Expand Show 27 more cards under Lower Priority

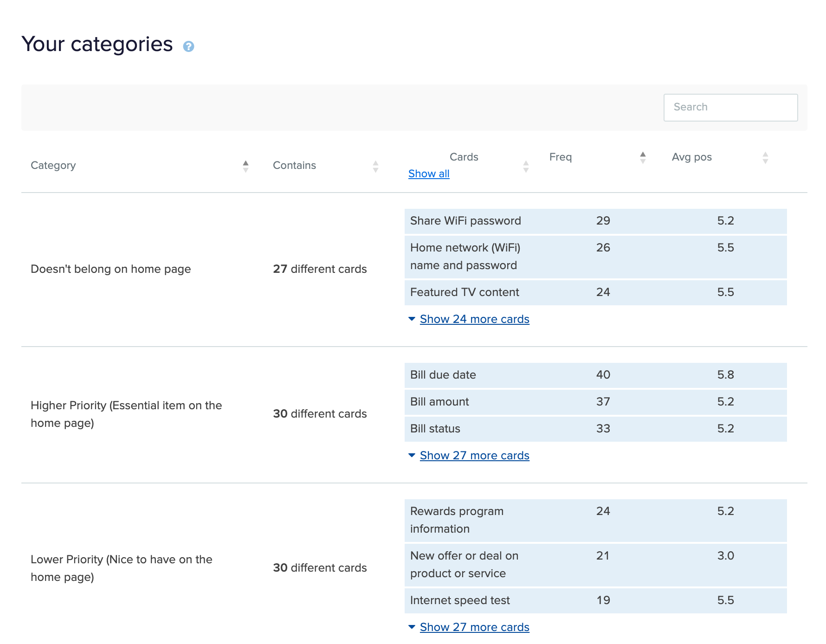pyautogui.click(x=474, y=627)
